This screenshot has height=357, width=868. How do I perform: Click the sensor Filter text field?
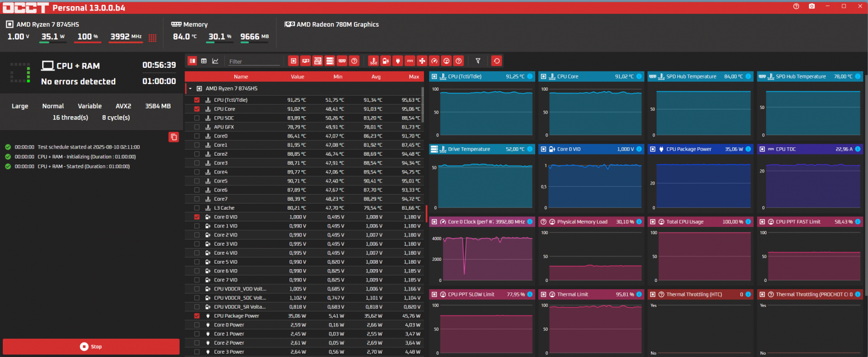coord(254,62)
